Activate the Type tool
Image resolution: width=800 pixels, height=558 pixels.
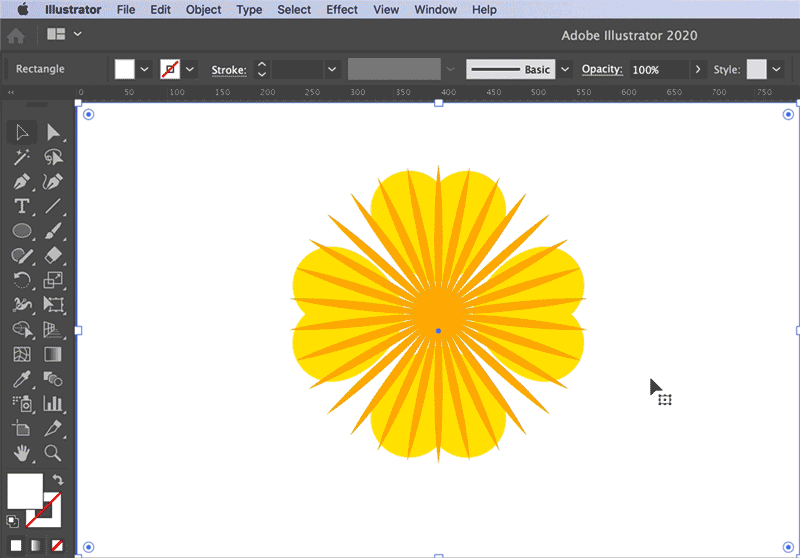click(21, 206)
